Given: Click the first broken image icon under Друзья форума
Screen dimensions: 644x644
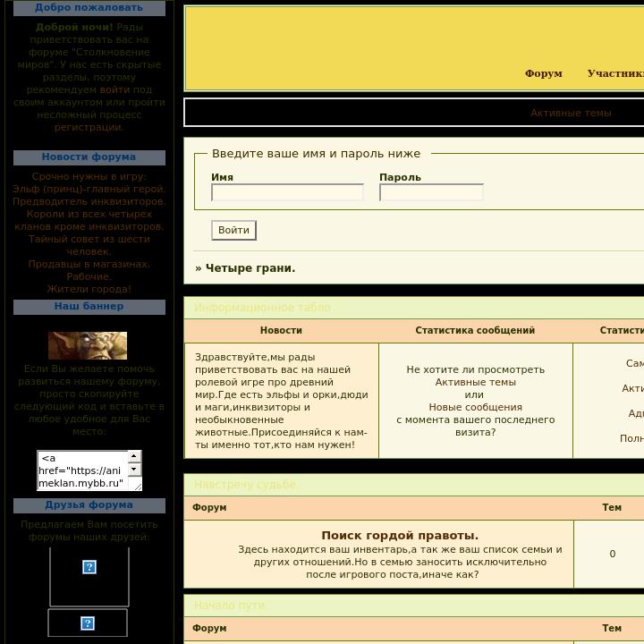Looking at the screenshot, I should (89, 567).
